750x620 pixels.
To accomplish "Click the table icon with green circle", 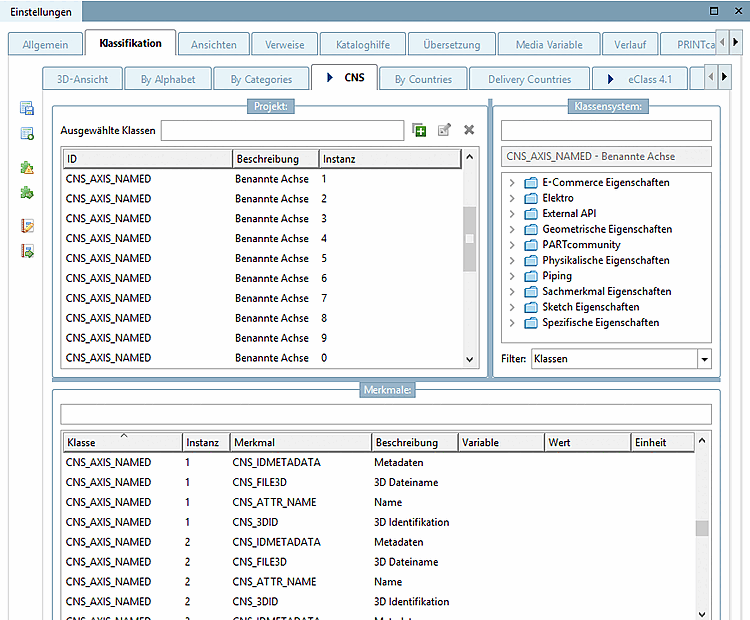I will click(x=27, y=133).
